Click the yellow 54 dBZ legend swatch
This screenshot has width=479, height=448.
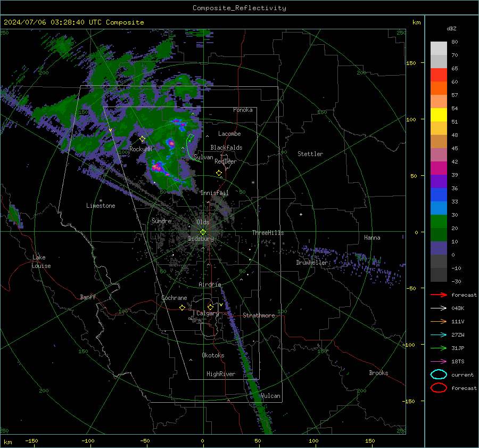[x=439, y=115]
